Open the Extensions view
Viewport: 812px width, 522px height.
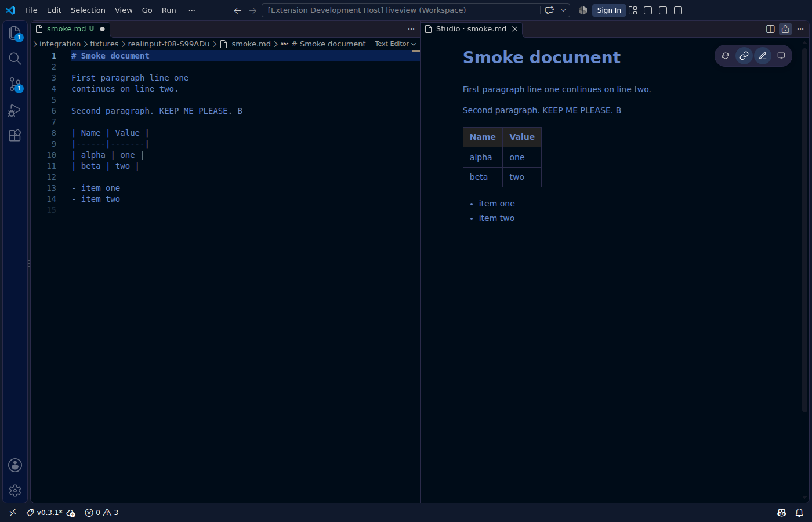click(15, 135)
